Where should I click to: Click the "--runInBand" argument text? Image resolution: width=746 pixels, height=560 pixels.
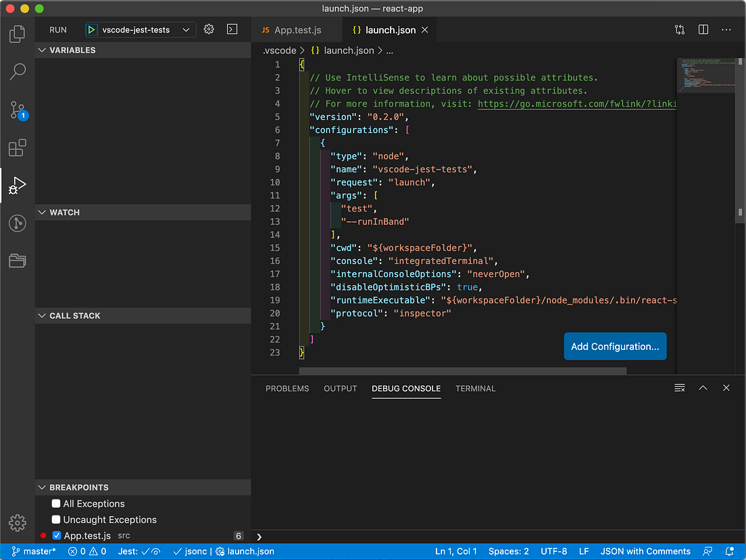[x=375, y=222]
